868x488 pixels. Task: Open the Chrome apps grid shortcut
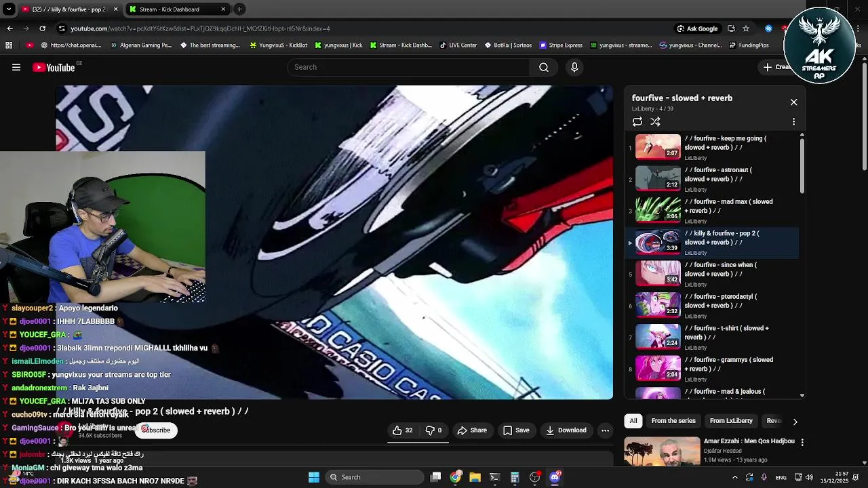point(9,45)
